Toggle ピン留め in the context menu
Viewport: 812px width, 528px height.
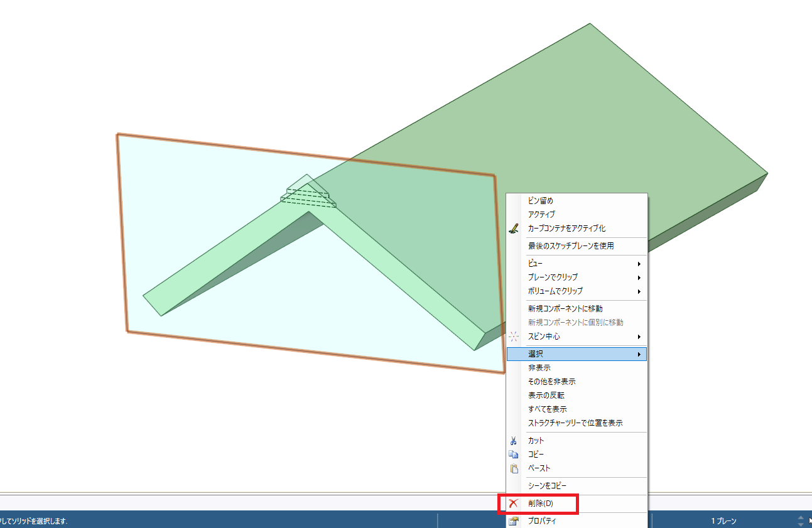click(x=540, y=201)
